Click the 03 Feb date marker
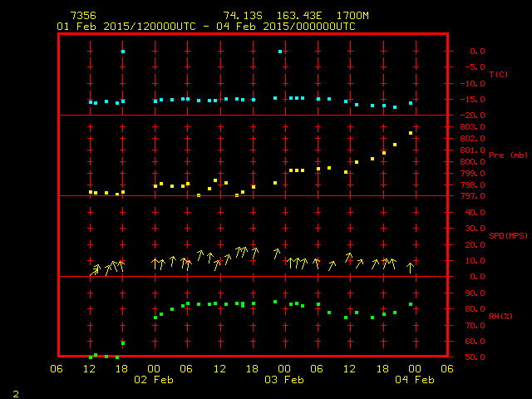The height and width of the screenshot is (399, 532). (x=284, y=380)
